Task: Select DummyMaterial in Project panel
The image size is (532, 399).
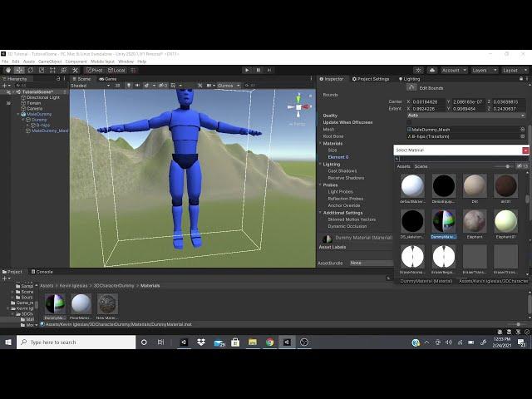Action: (56, 307)
